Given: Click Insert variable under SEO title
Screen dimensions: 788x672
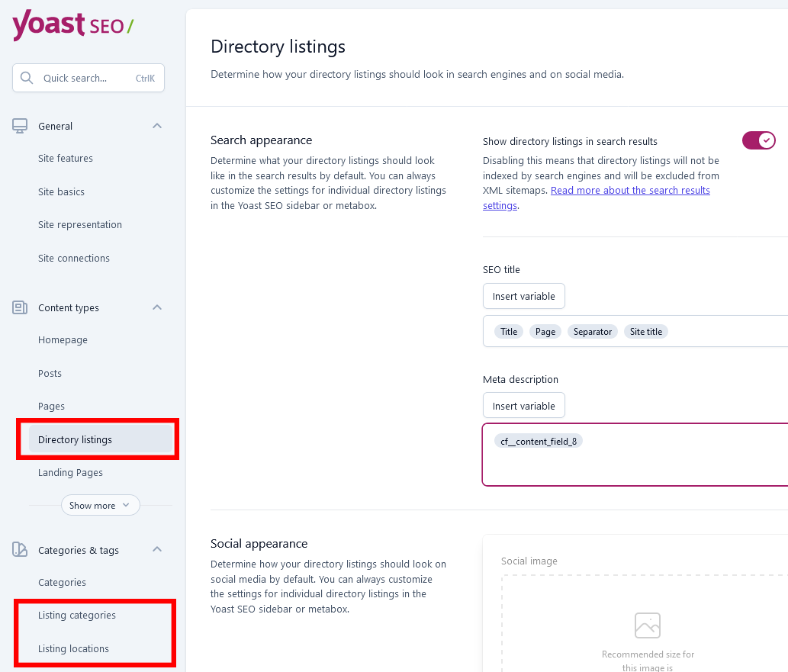Looking at the screenshot, I should click(x=523, y=296).
